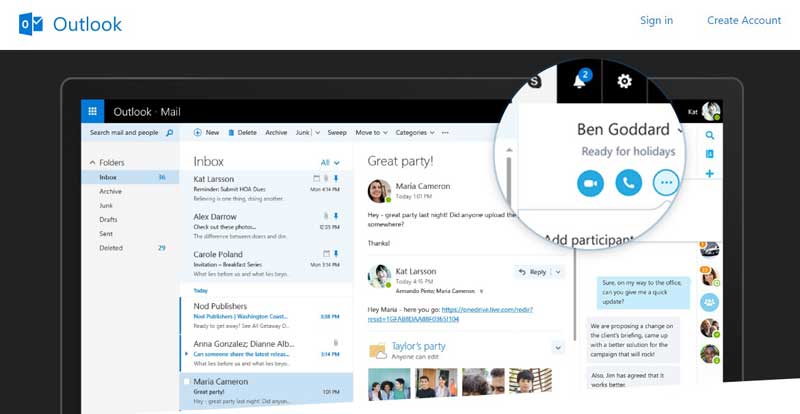This screenshot has width=800, height=414.
Task: Click the Delete trash icon in toolbar
Action: tap(231, 132)
